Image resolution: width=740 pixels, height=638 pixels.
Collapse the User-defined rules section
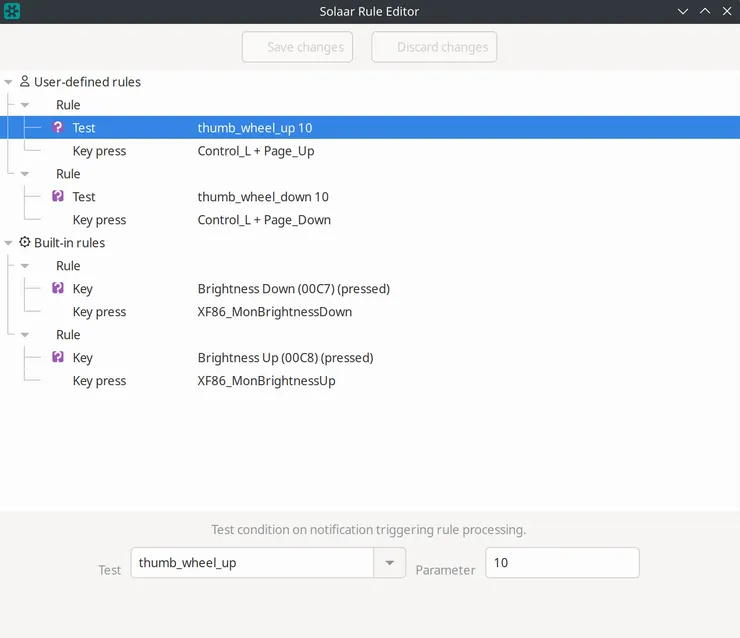pos(8,82)
